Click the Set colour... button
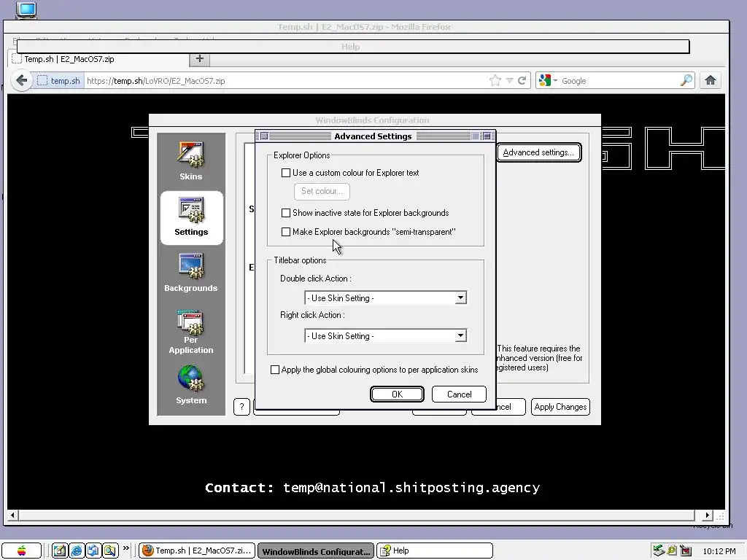The width and height of the screenshot is (747, 560). pos(322,191)
